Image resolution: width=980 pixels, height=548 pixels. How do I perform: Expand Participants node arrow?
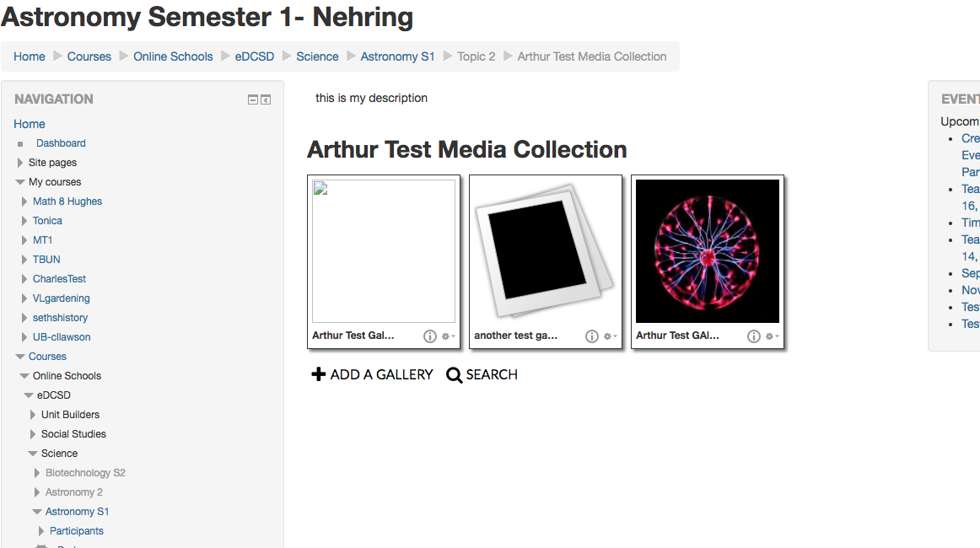[41, 530]
